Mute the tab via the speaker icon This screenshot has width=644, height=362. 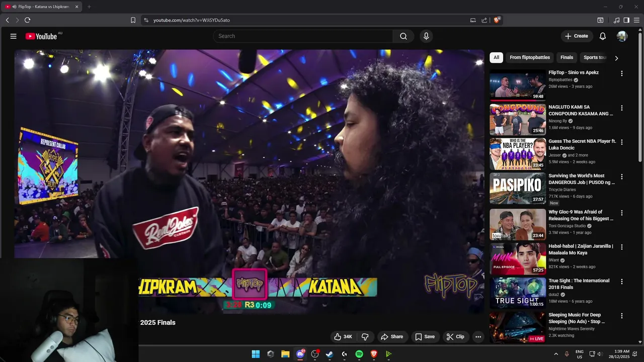(14, 7)
